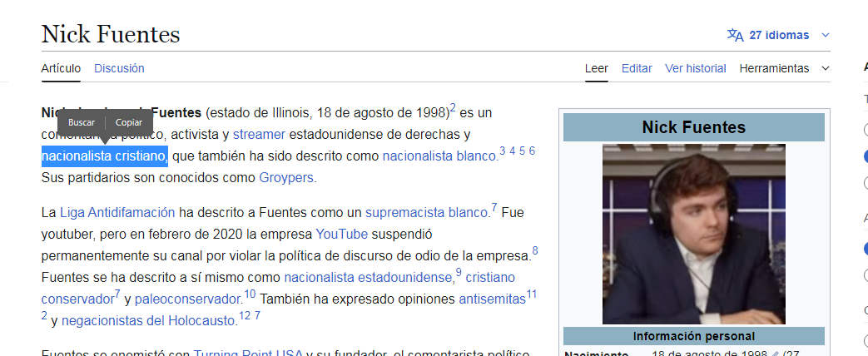This screenshot has width=868, height=356.
Task: Click footnote reference 8 after odio de la empresa
Action: click(x=535, y=250)
